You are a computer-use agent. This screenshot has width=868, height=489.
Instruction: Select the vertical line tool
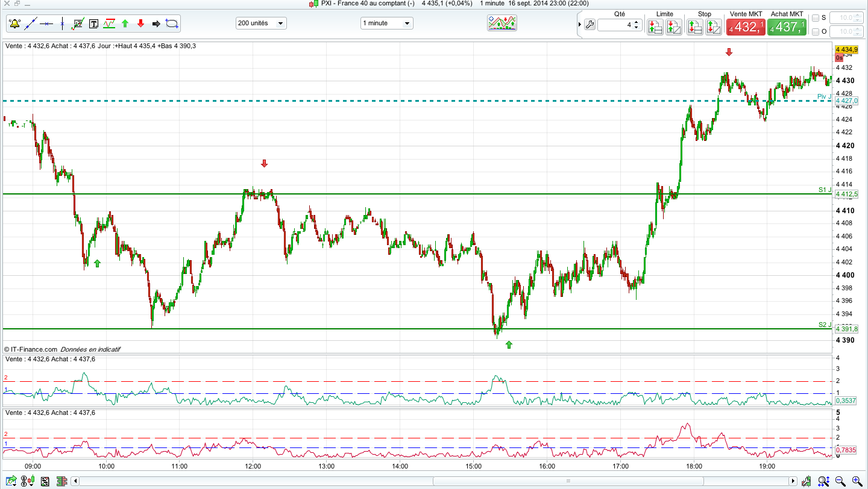point(62,24)
